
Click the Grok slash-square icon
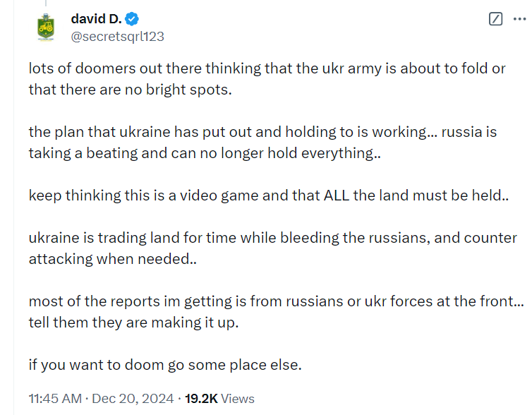tap(495, 18)
